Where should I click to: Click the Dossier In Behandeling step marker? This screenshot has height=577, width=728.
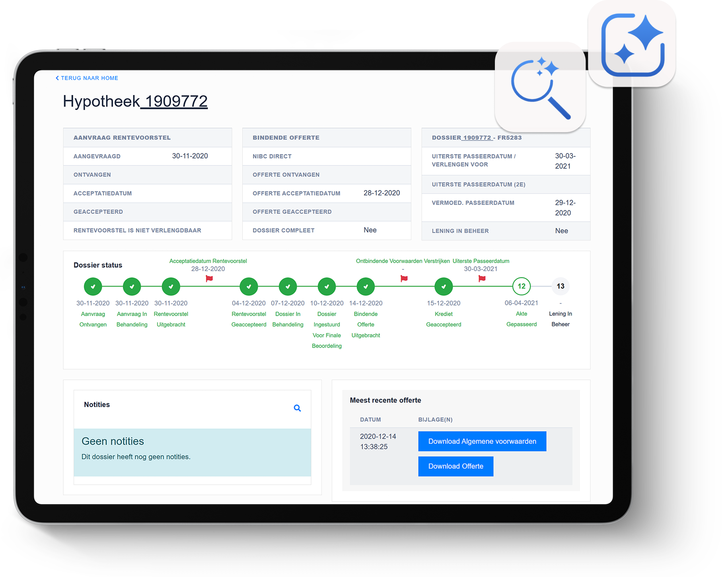pos(288,286)
